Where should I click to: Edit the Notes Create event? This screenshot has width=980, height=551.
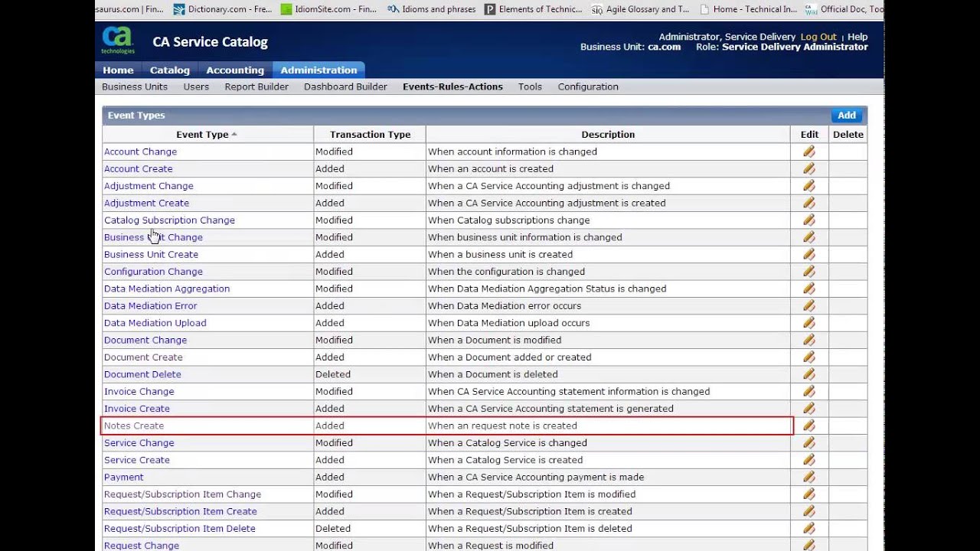point(808,425)
